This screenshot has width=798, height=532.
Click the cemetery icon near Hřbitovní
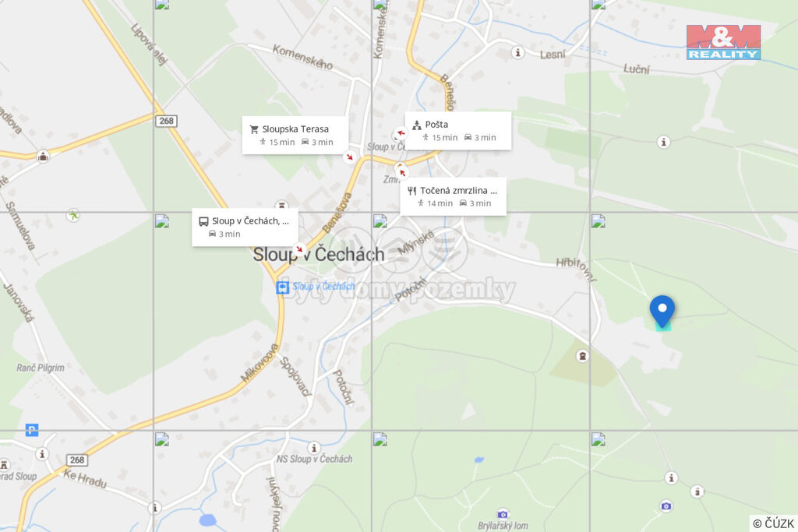coord(582,355)
